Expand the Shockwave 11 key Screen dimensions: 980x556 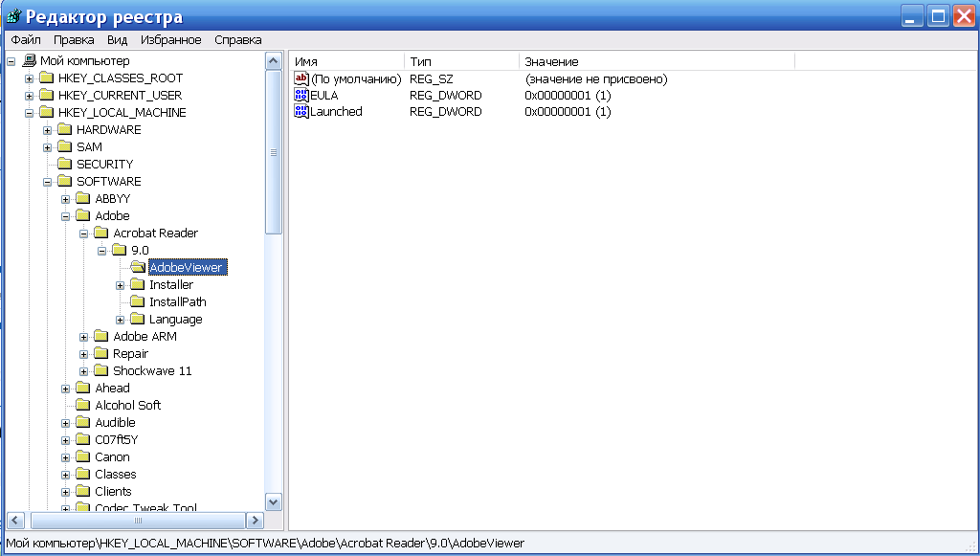click(x=84, y=371)
